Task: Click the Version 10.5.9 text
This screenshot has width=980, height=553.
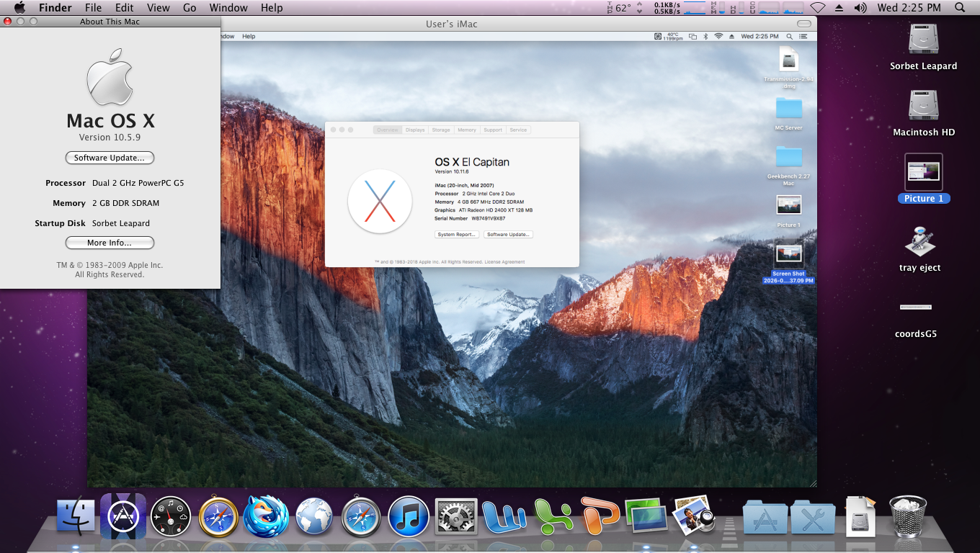Action: [110, 138]
